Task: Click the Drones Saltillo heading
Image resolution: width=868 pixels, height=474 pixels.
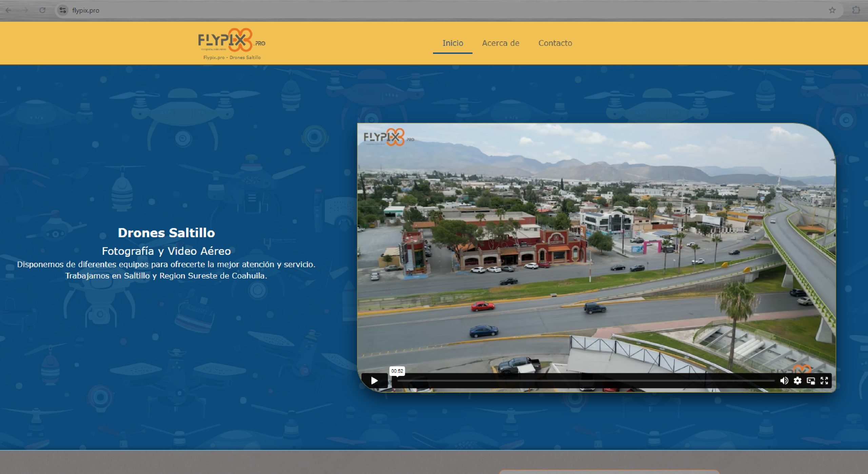Action: point(166,233)
